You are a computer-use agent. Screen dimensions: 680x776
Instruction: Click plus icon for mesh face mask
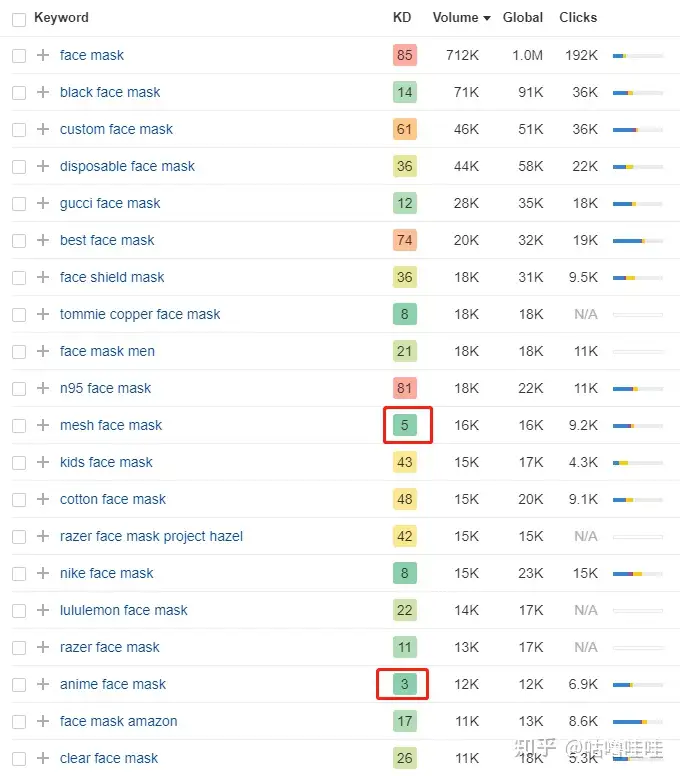[x=43, y=425]
